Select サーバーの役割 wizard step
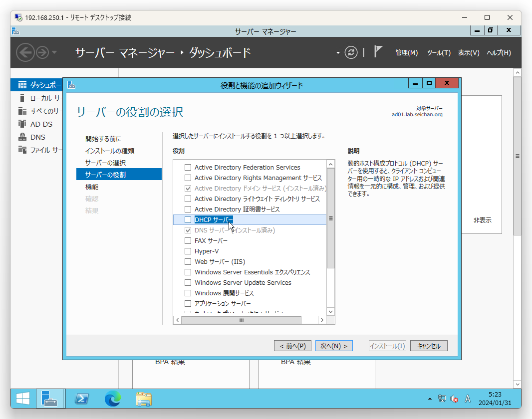532x419 pixels. pos(119,175)
